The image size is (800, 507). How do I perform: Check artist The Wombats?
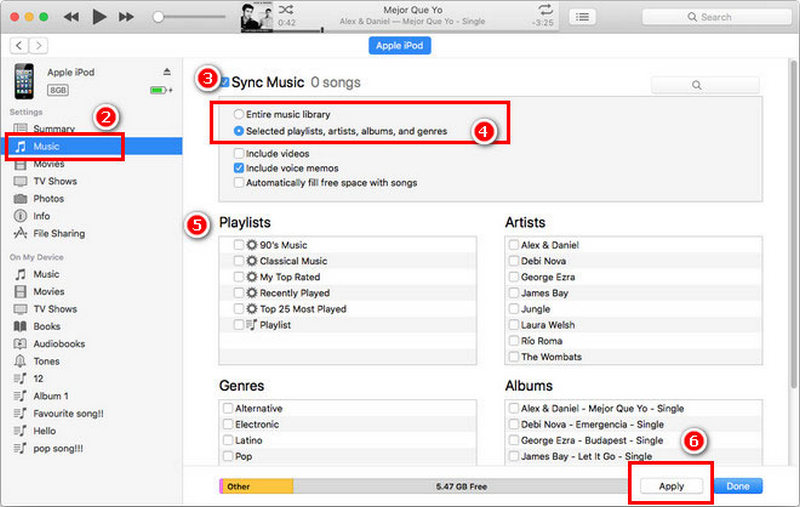tap(514, 357)
